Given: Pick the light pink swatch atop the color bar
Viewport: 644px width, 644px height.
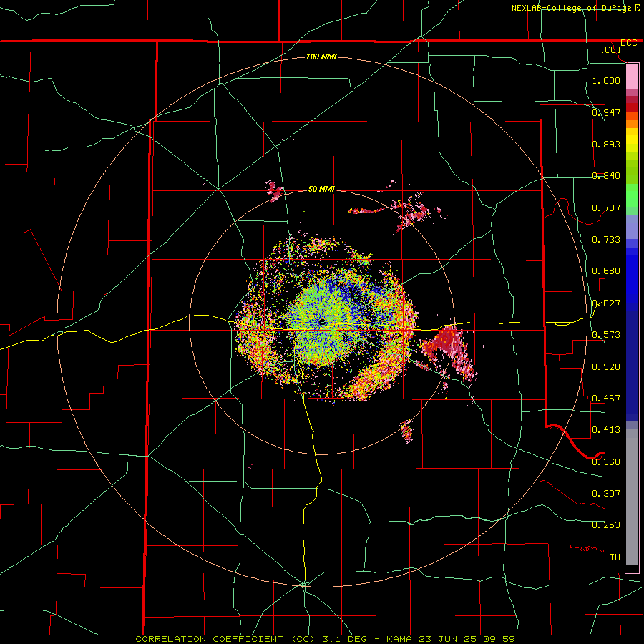Looking at the screenshot, I should coord(632,76).
